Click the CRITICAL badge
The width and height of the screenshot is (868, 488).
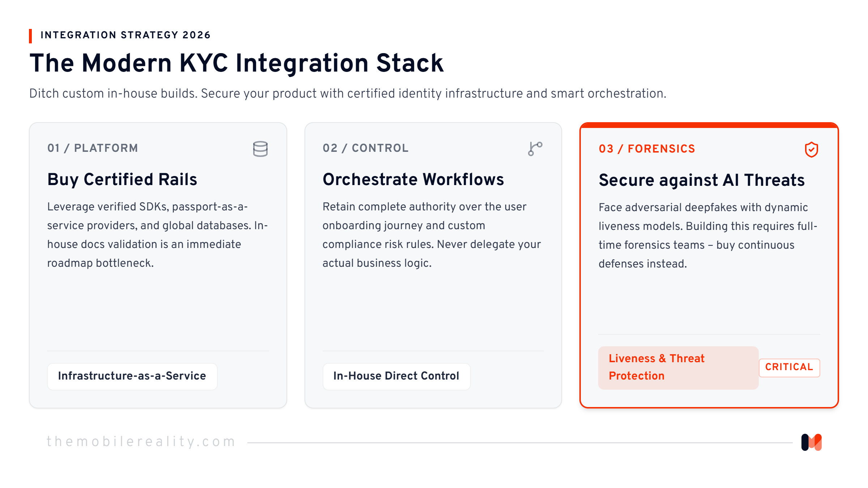click(789, 368)
